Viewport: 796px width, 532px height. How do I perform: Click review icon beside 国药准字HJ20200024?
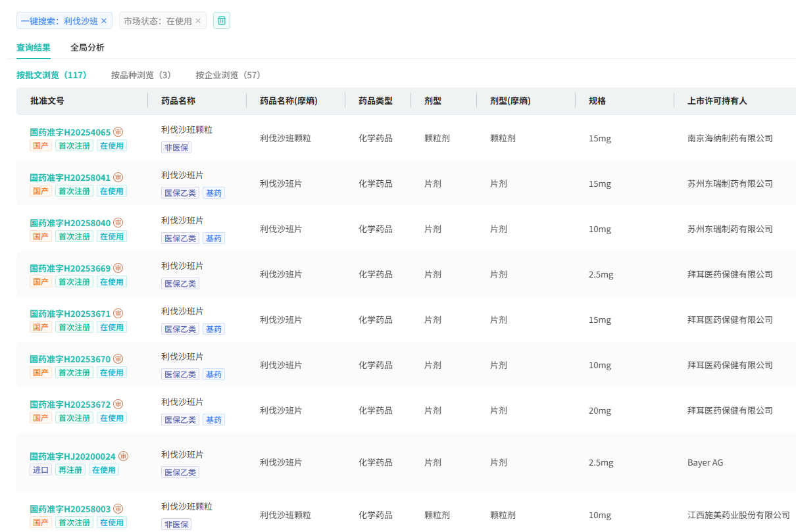coord(124,456)
